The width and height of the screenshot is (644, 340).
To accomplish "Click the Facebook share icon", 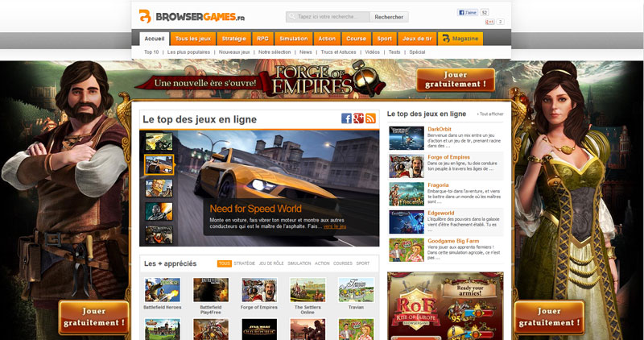I will [347, 118].
